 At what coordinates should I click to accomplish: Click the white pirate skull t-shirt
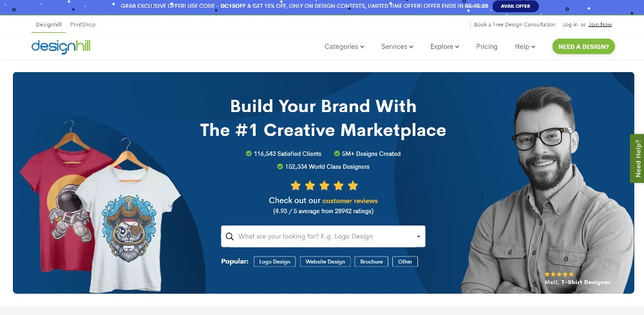[x=128, y=222]
